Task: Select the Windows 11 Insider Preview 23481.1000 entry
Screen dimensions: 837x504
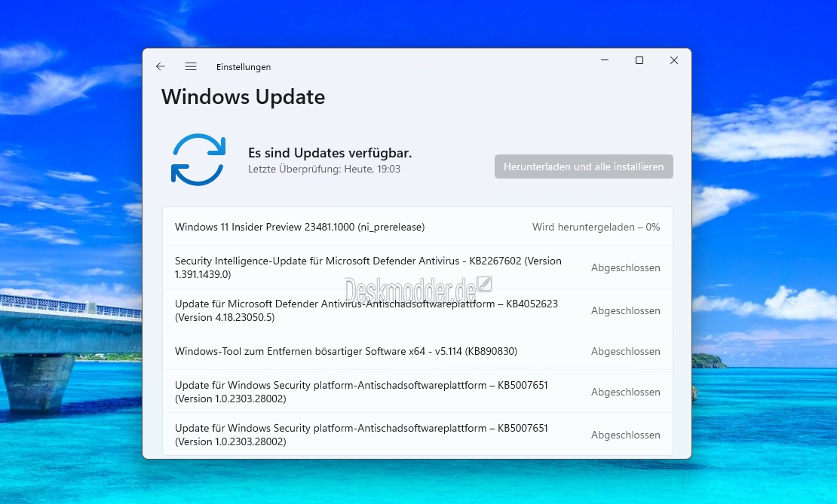Action: [x=418, y=227]
